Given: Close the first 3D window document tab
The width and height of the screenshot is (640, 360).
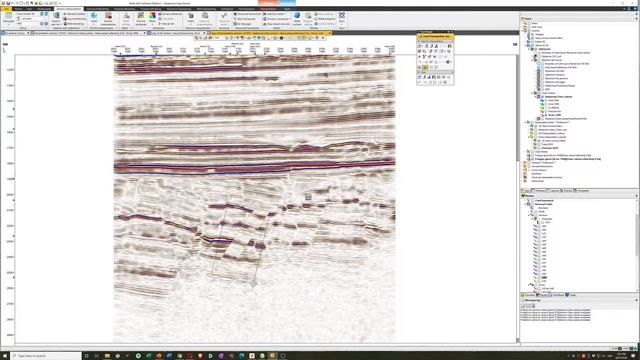Looking at the screenshot, I should [x=28, y=33].
